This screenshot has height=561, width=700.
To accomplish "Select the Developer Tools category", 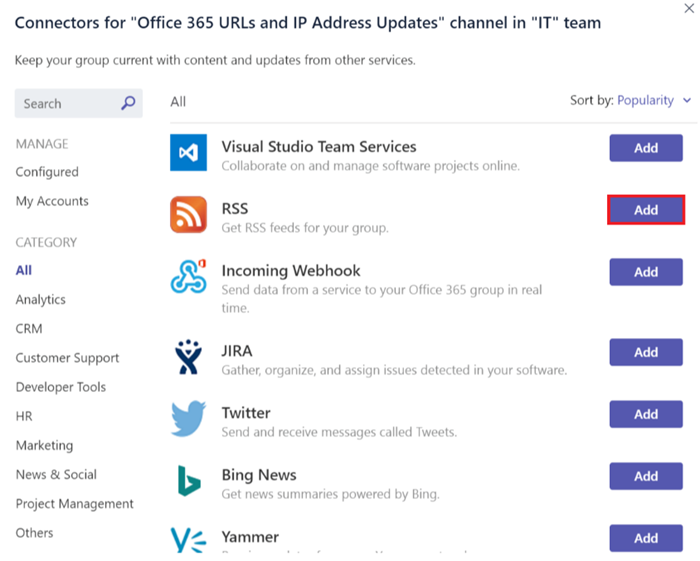I will coord(61,387).
